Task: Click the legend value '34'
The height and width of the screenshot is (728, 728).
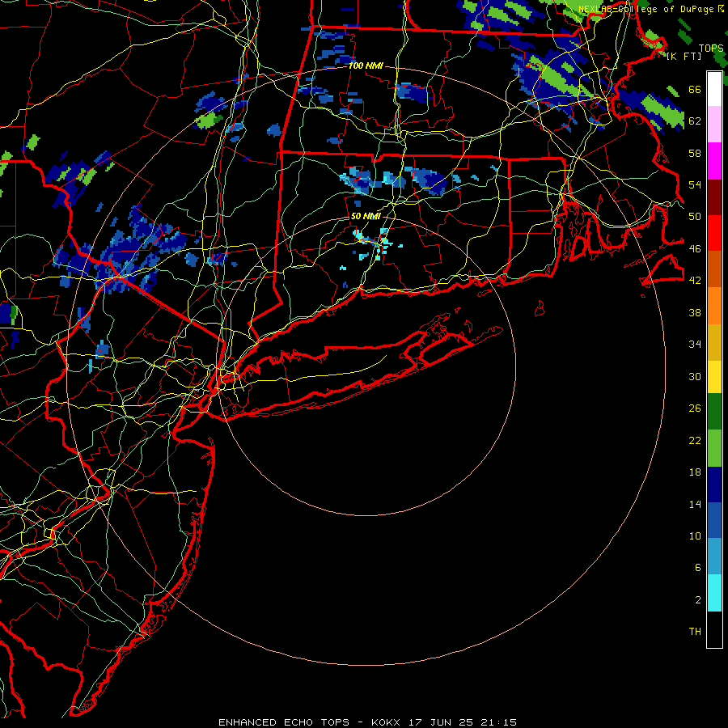Action: (695, 345)
